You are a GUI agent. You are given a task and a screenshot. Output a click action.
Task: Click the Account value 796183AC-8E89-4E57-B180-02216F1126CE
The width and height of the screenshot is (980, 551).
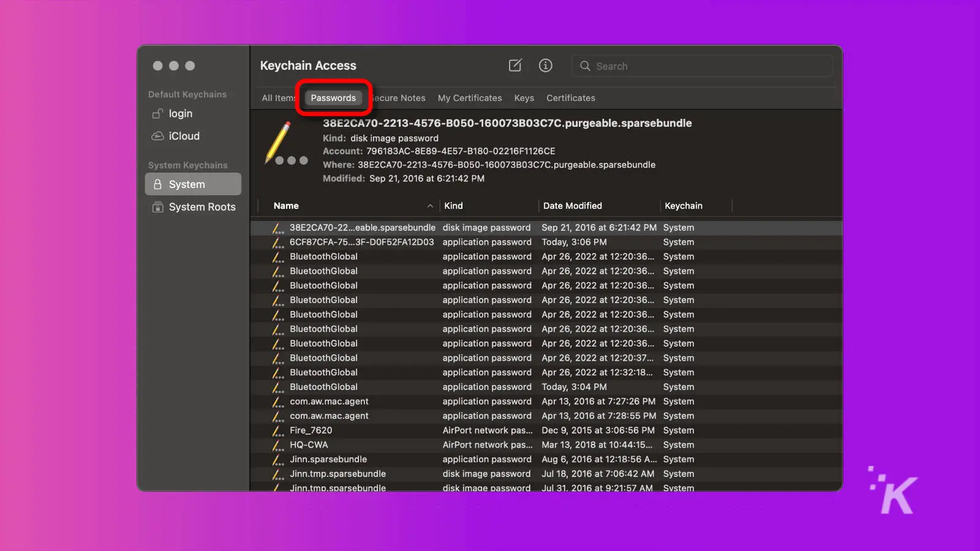(461, 151)
